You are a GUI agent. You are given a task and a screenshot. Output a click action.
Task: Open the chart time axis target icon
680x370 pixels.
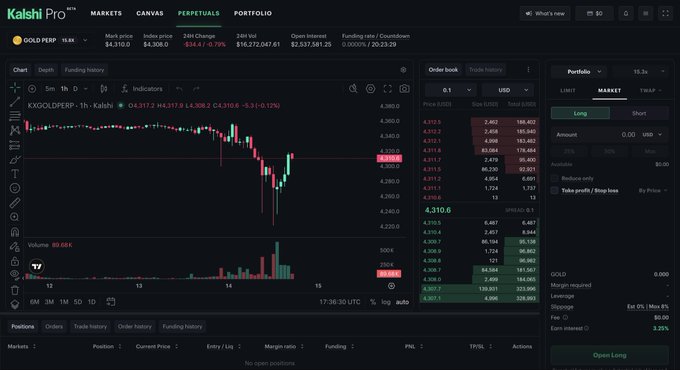391,286
